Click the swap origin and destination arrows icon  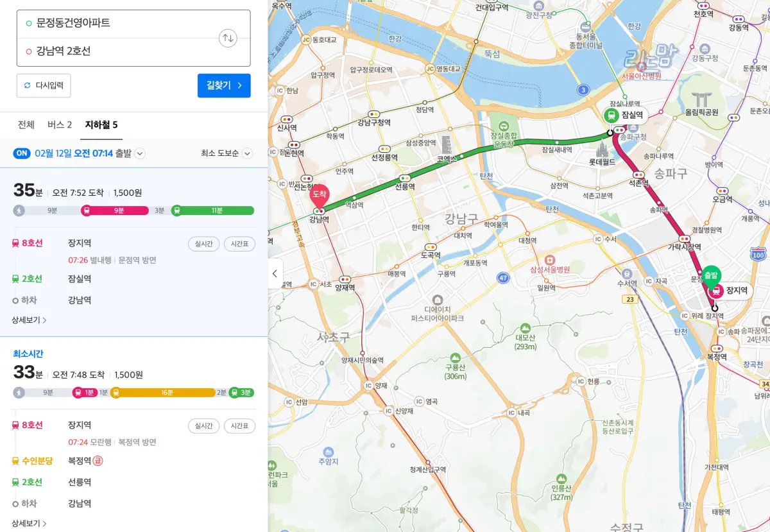click(x=227, y=38)
